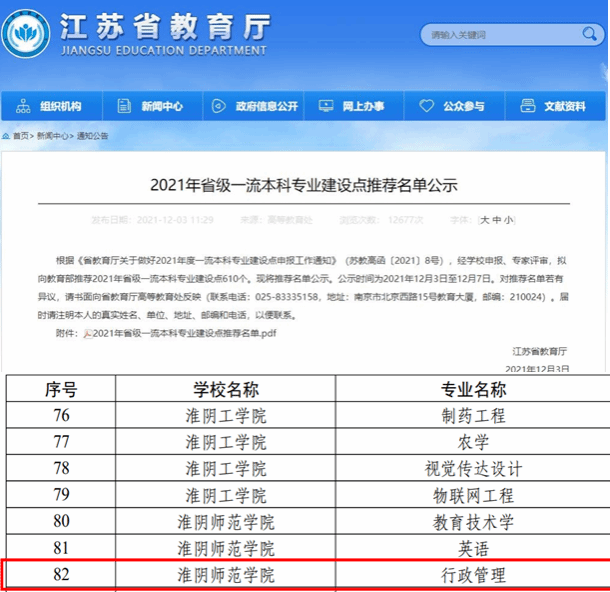Click the 江苏省教育厅 signature text
This screenshot has width=610, height=592.
click(x=540, y=352)
